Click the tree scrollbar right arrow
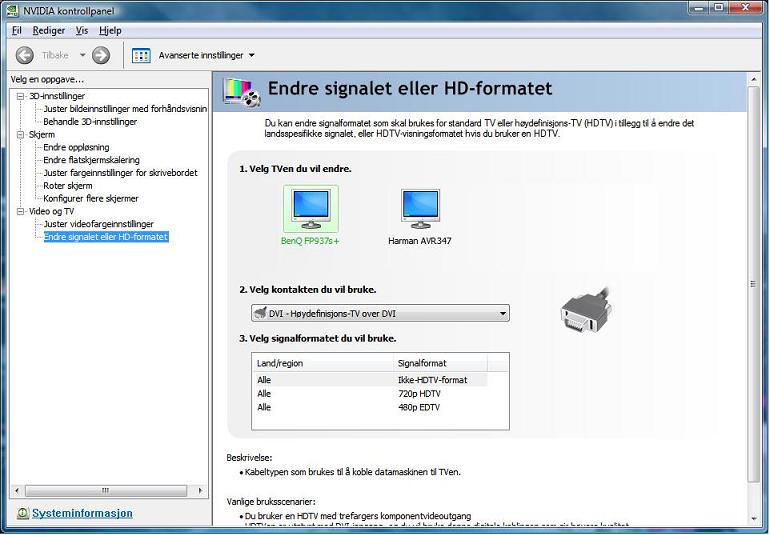The width and height of the screenshot is (770, 535). [200, 490]
